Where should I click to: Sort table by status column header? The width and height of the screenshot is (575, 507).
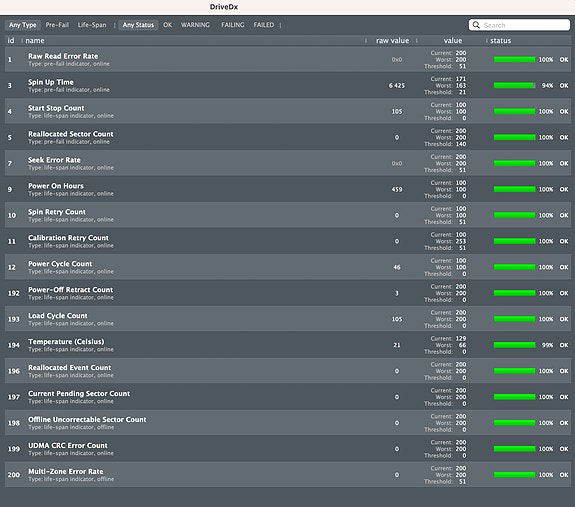pyautogui.click(x=501, y=41)
